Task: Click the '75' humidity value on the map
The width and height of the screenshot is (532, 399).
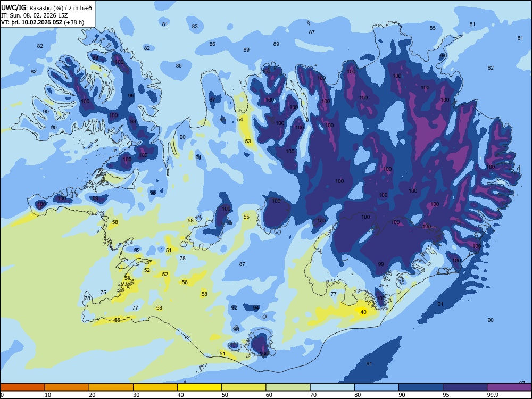Action: pyautogui.click(x=104, y=293)
